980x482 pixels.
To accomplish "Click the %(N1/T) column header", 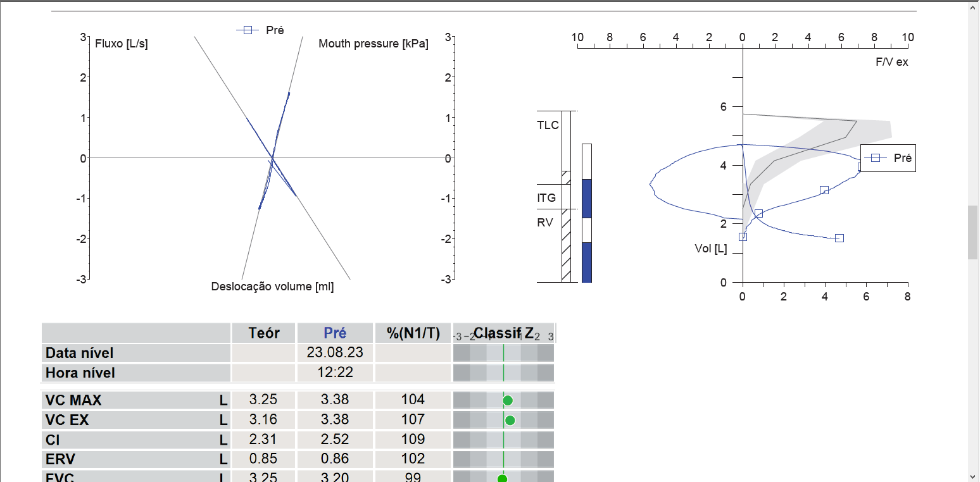I will (x=413, y=333).
